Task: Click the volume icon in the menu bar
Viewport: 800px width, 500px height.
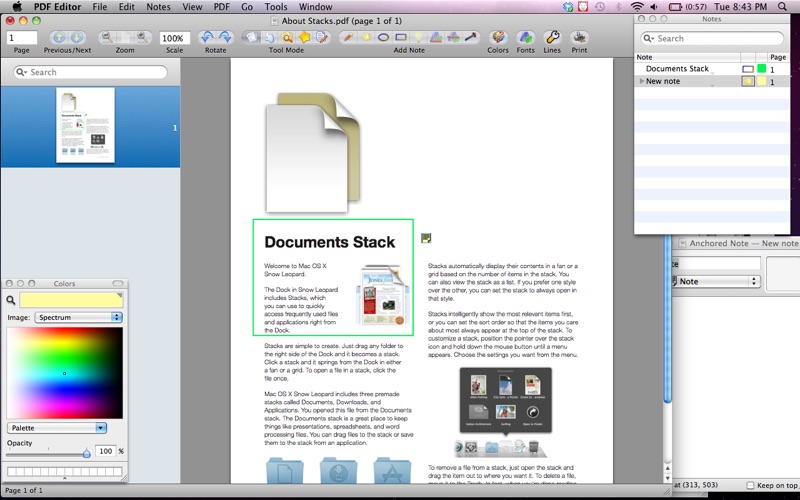Action: 654,7
